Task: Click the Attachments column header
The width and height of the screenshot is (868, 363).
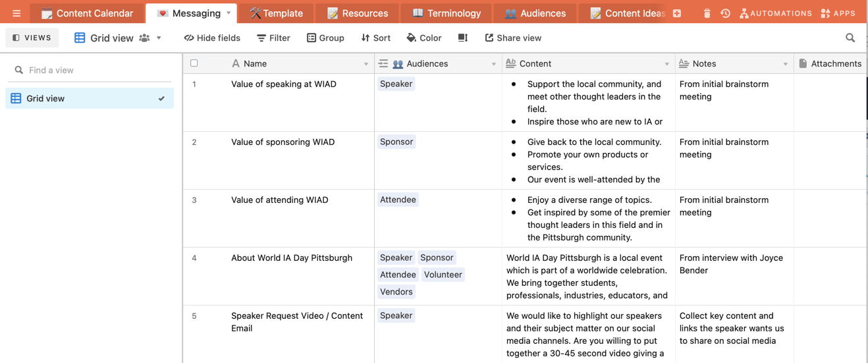Action: (x=830, y=64)
